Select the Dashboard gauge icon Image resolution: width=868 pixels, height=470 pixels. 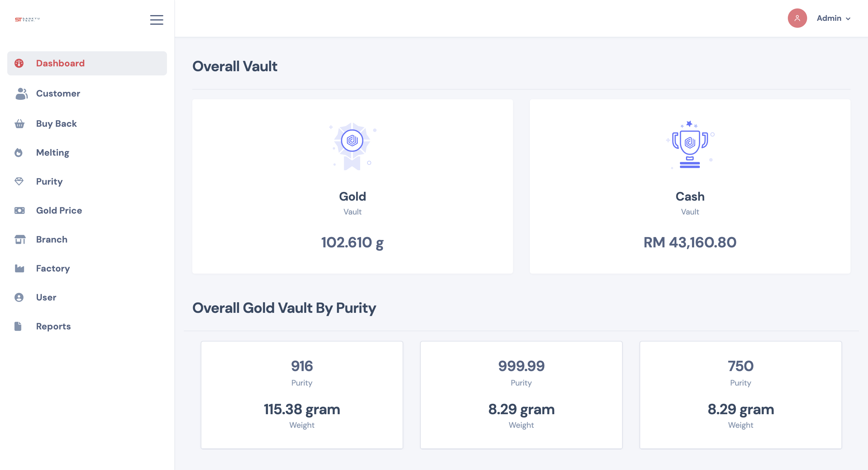coord(20,63)
